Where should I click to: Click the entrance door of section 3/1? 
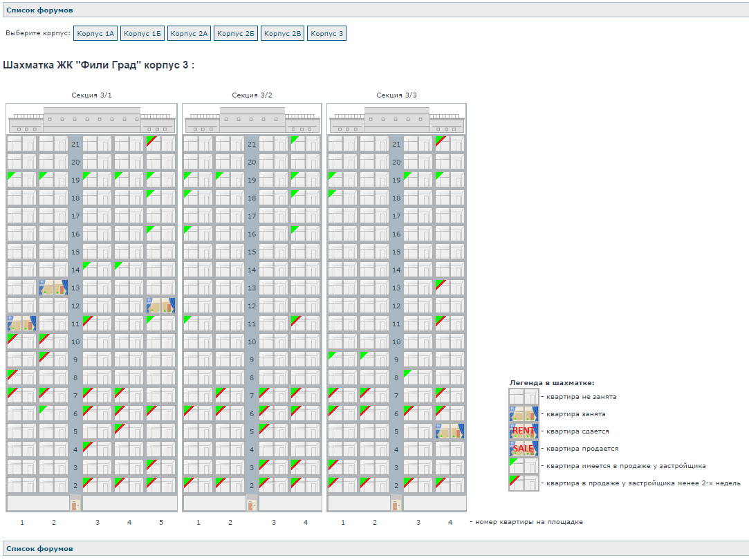point(75,505)
